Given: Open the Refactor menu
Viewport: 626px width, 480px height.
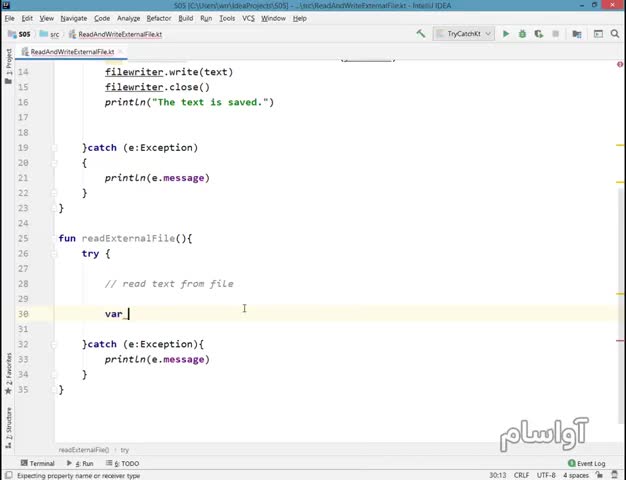Looking at the screenshot, I should tap(158, 18).
